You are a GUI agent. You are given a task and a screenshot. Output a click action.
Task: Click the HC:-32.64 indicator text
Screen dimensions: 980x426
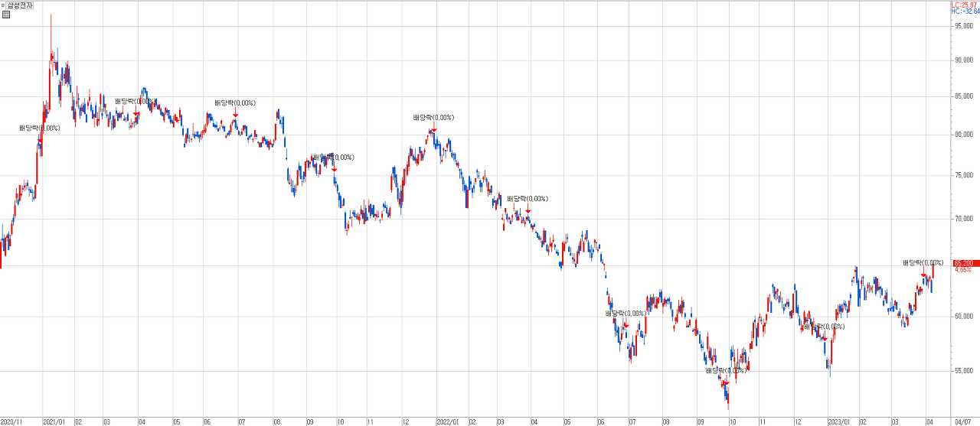pyautogui.click(x=965, y=11)
